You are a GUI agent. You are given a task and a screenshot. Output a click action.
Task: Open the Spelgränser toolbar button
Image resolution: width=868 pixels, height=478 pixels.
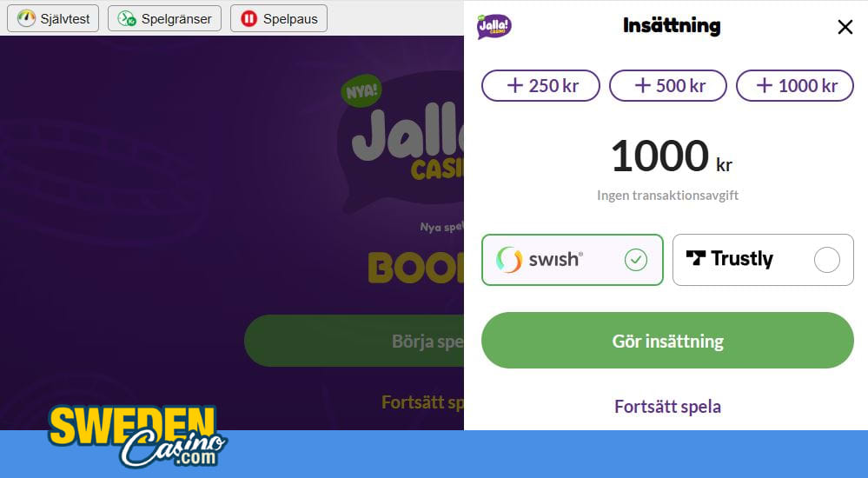tap(164, 18)
